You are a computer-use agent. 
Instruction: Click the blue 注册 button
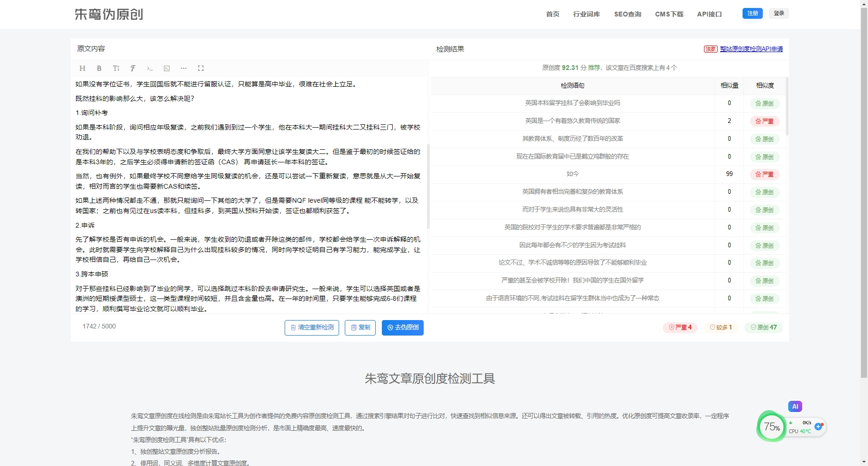752,13
